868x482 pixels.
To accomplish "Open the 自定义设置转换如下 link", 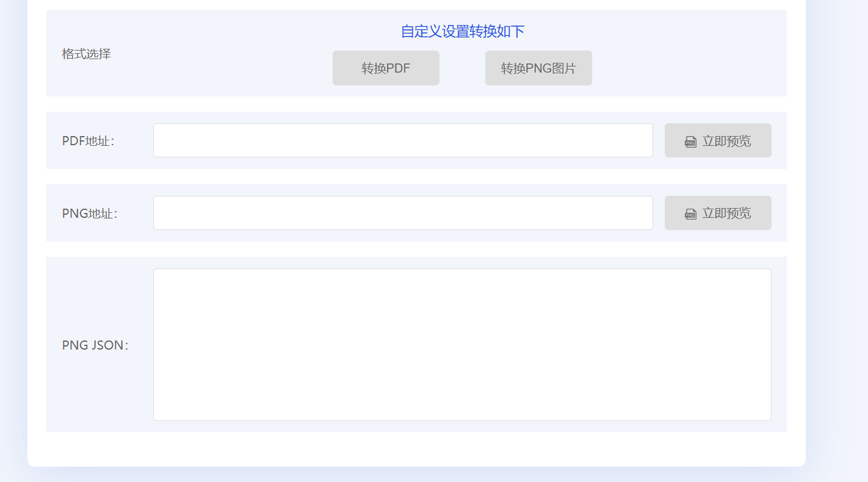I will (463, 31).
